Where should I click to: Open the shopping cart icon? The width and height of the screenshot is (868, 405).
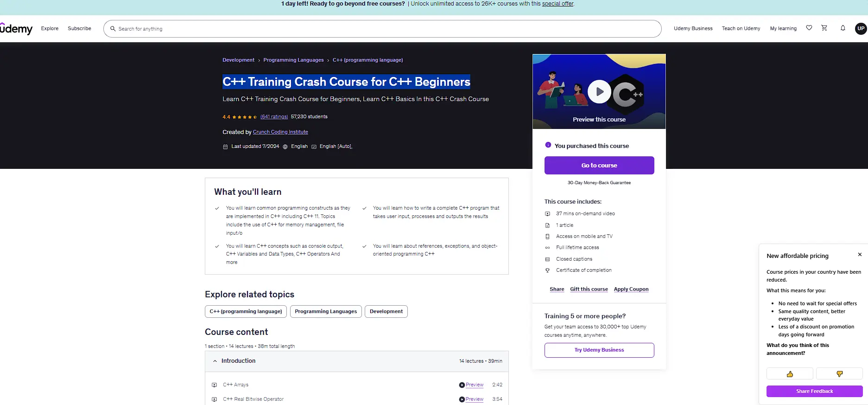[824, 28]
